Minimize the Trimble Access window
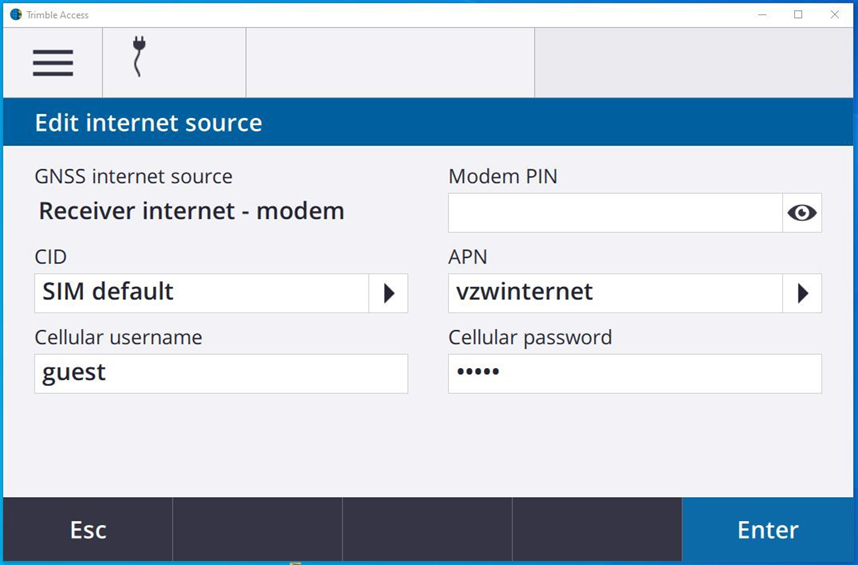The width and height of the screenshot is (858, 565). point(762,15)
